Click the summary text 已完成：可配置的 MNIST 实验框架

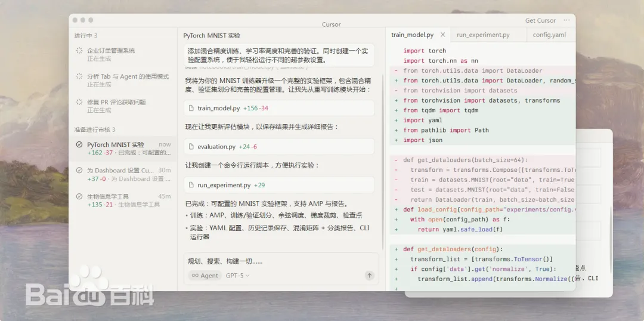point(267,204)
